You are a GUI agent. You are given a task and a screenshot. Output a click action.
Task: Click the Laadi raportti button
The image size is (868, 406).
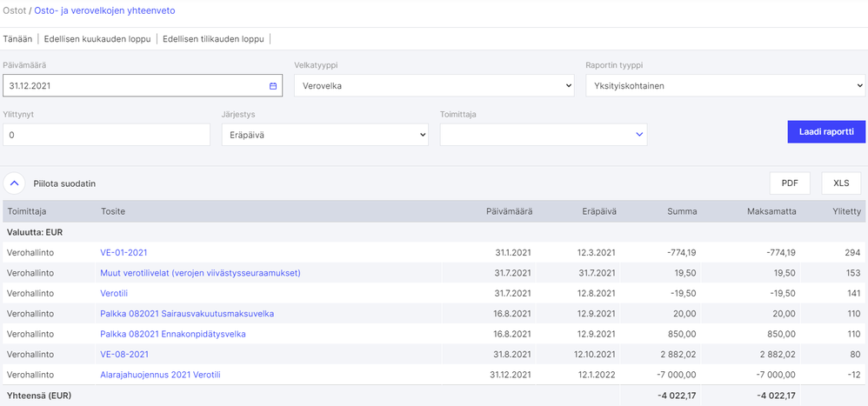pyautogui.click(x=825, y=132)
